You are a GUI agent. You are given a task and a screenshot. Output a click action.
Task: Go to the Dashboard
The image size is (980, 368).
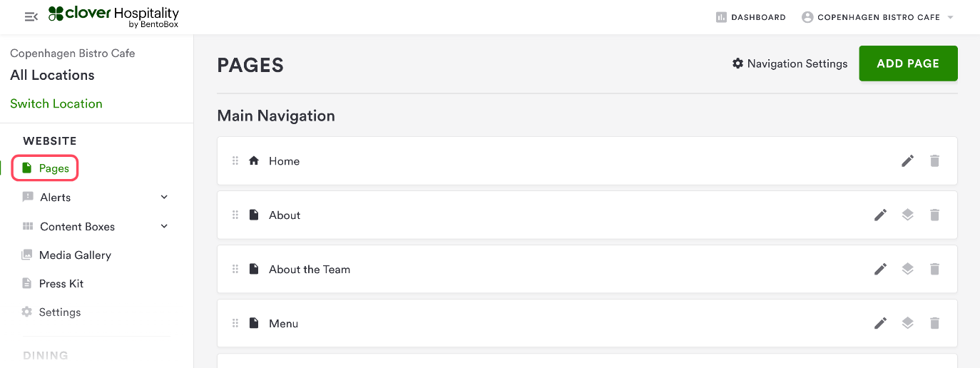click(750, 17)
